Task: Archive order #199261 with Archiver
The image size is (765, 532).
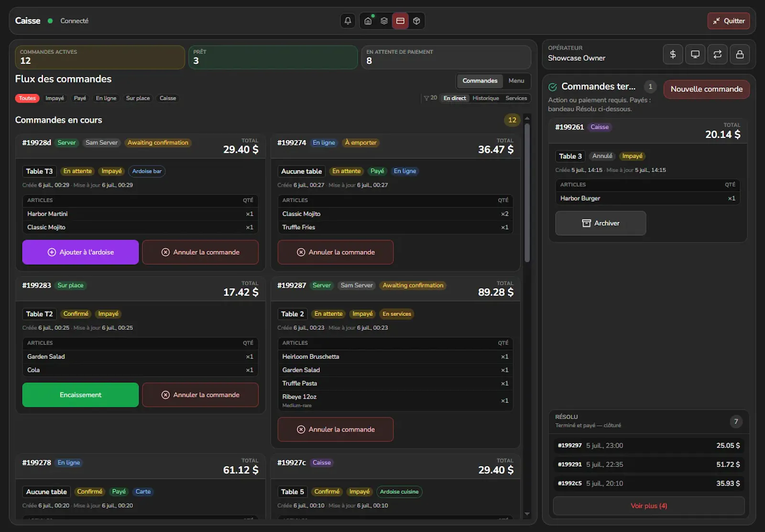Action: tap(601, 223)
